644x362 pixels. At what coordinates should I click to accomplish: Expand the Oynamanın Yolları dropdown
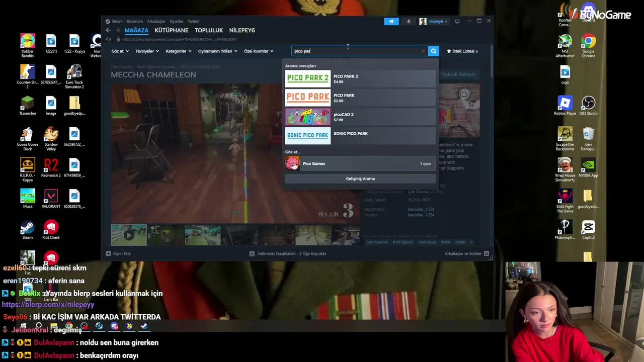point(217,51)
